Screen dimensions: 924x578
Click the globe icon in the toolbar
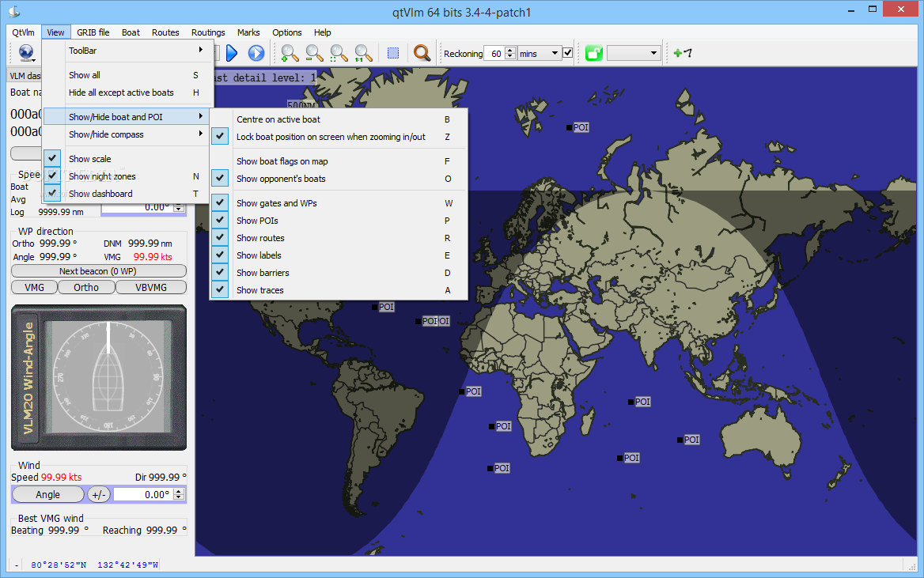26,53
